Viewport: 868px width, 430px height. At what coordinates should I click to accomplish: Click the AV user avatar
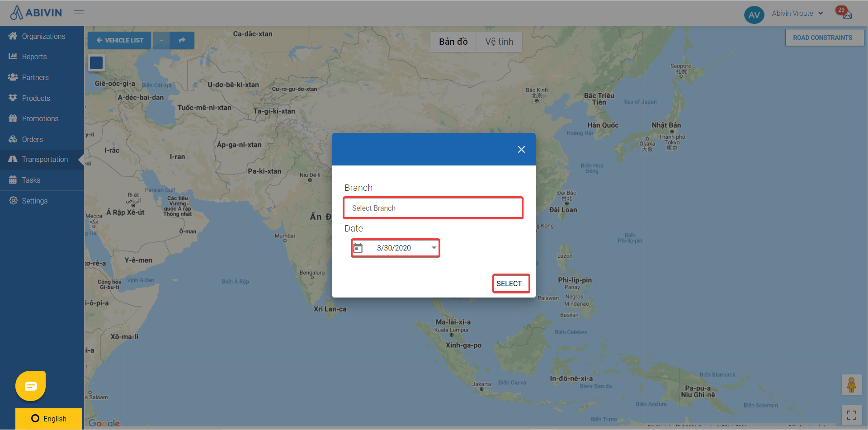coord(754,15)
